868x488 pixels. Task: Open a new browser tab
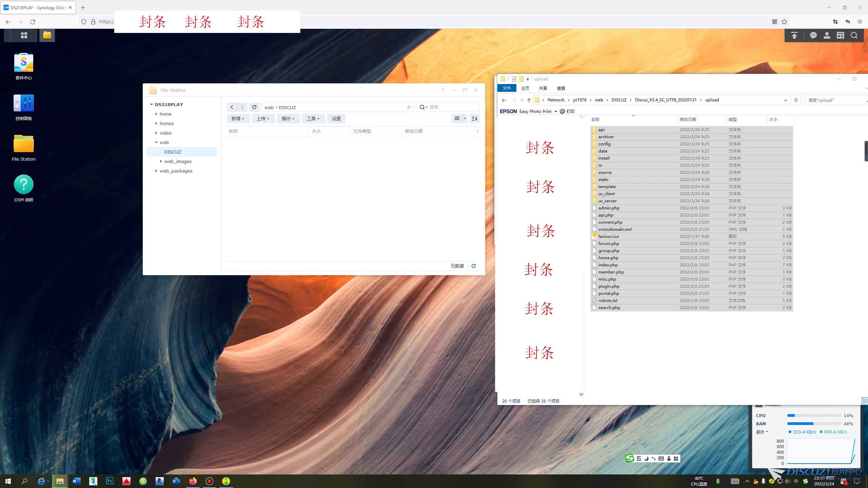click(83, 7)
